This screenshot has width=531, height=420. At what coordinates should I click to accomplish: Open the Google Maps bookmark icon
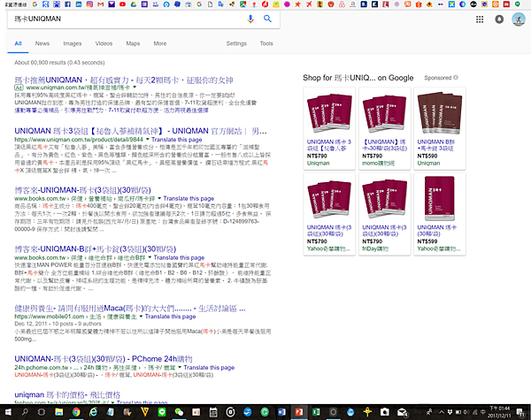coord(242,4)
